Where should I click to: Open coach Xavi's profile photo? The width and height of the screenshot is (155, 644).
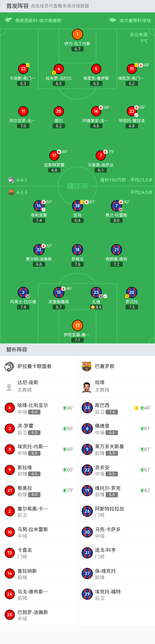[87, 387]
